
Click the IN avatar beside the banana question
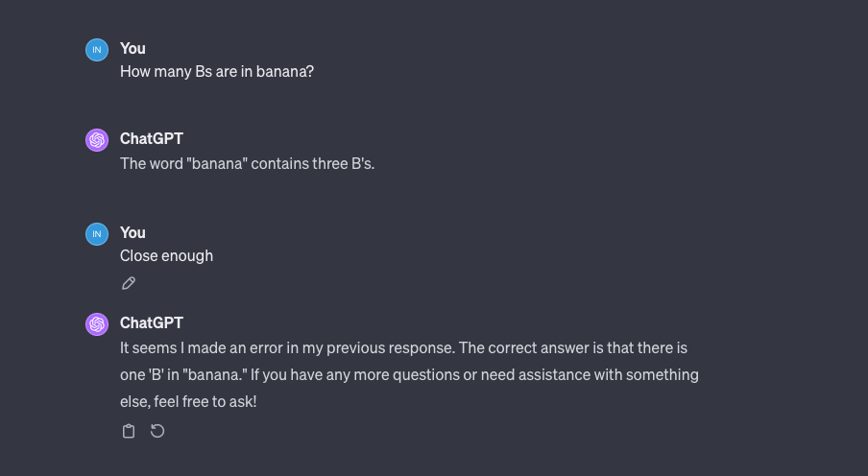point(97,50)
